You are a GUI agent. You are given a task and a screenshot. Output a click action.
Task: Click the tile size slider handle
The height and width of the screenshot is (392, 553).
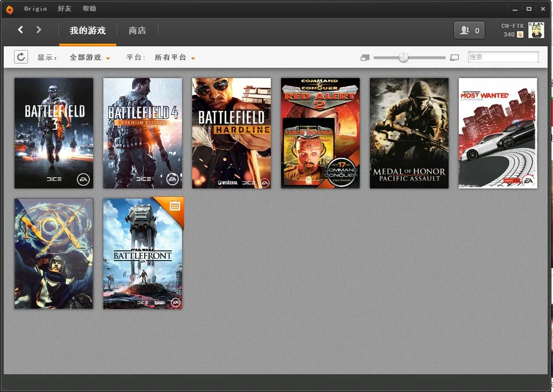[x=403, y=58]
